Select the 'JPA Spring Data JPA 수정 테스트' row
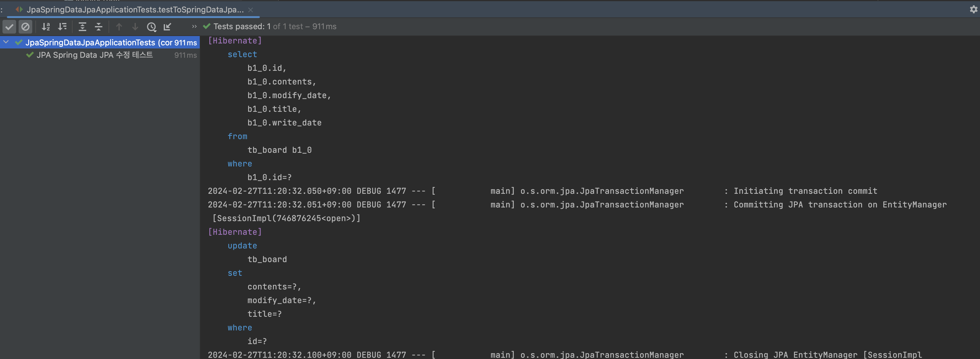This screenshot has height=359, width=980. [x=100, y=55]
